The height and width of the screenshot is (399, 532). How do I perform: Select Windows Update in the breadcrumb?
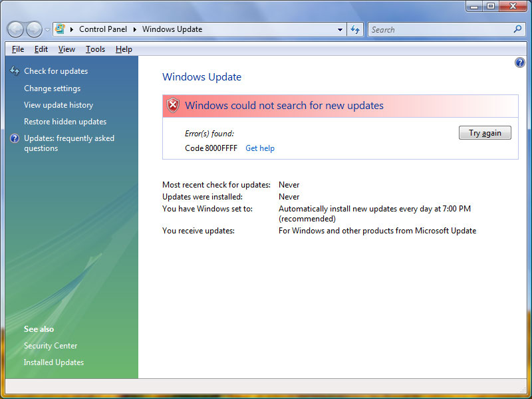pyautogui.click(x=172, y=29)
